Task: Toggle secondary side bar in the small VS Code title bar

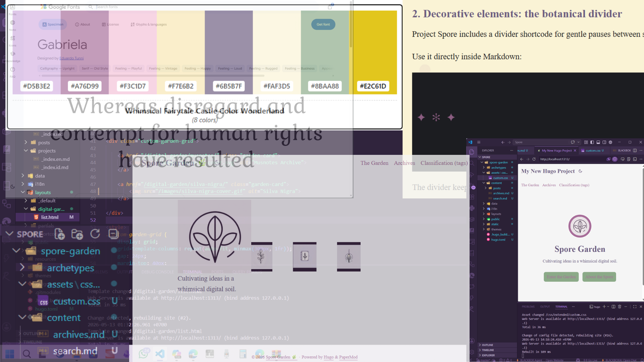Action: pyautogui.click(x=604, y=142)
